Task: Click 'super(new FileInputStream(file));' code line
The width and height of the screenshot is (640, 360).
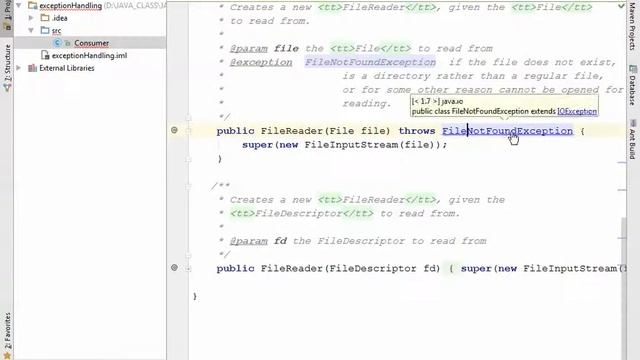Action: tap(344, 145)
